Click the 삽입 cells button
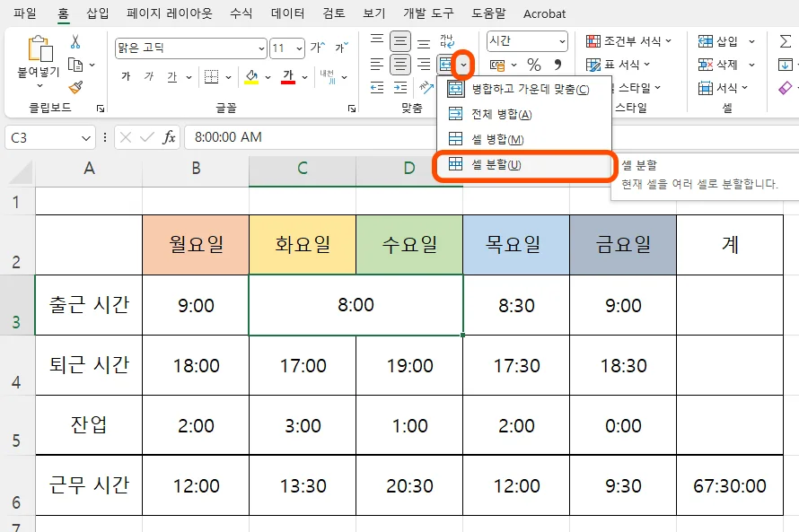 718,41
